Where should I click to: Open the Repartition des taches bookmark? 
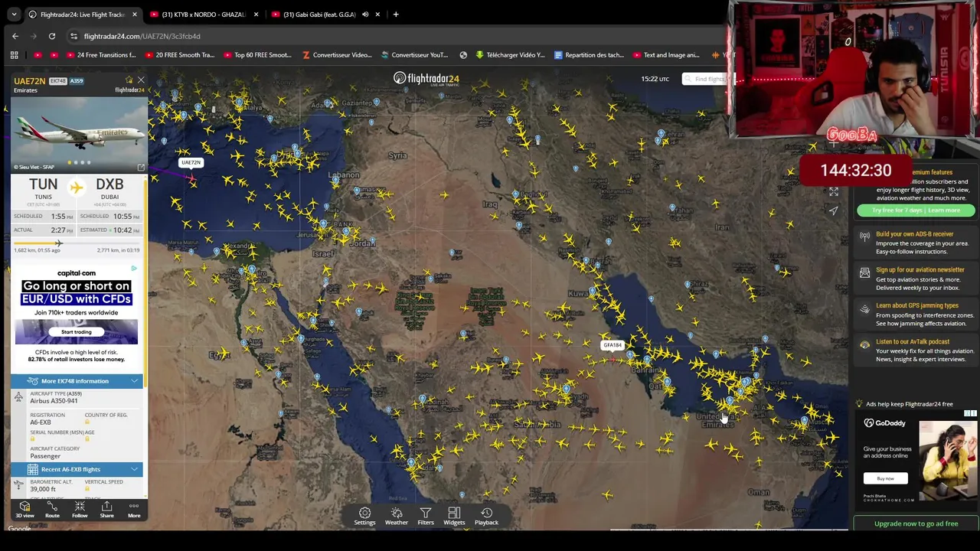coord(589,55)
